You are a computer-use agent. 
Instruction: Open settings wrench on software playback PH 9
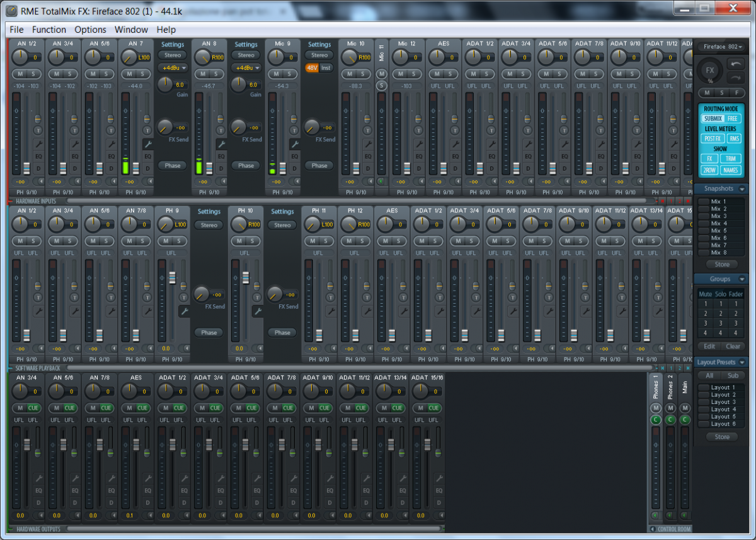pos(184,311)
